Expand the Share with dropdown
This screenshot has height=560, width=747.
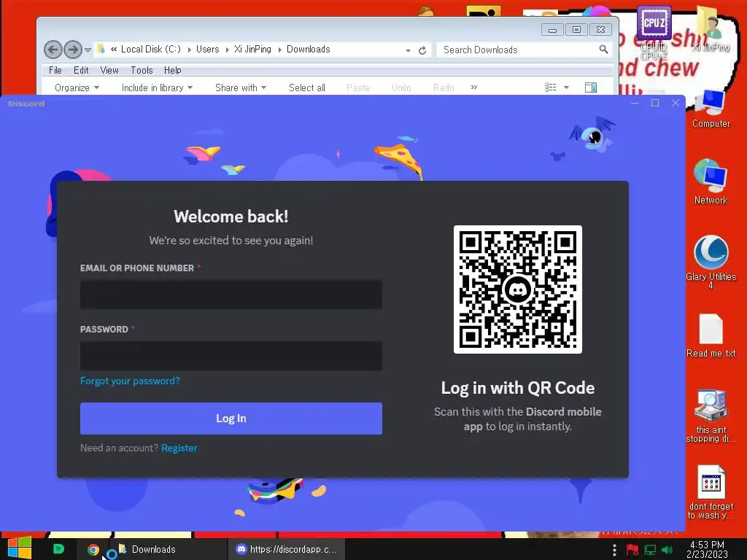tap(241, 87)
